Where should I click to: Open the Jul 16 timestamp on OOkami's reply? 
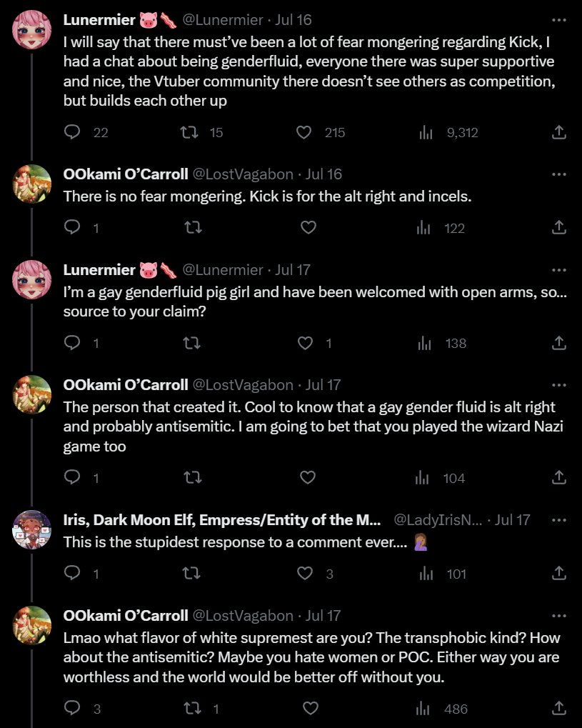point(323,174)
